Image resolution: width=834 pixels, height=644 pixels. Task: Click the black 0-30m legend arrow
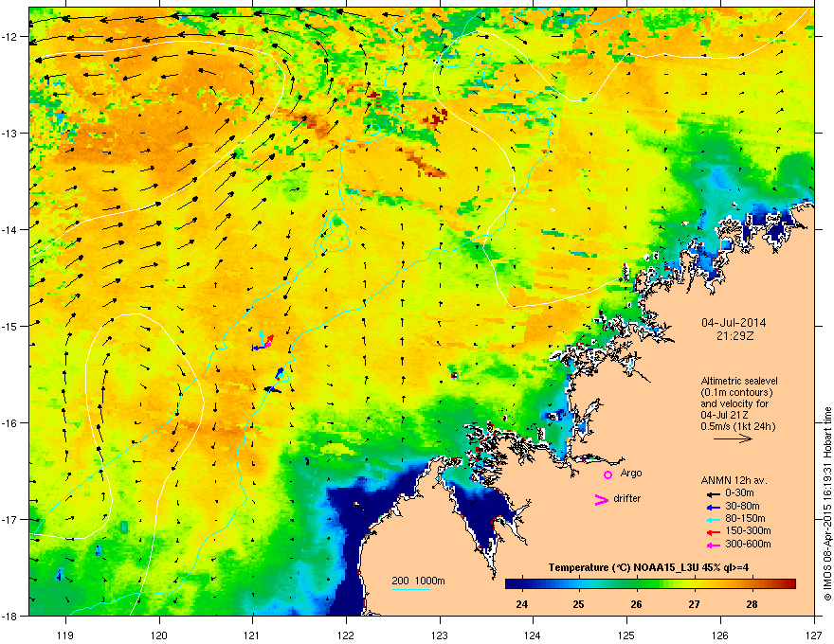pos(713,494)
